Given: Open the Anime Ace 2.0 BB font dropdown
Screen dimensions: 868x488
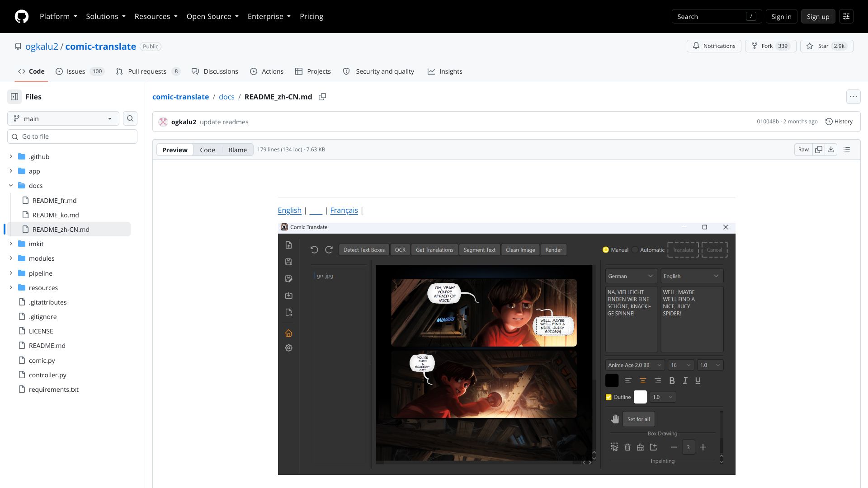Looking at the screenshot, I should click(x=635, y=365).
